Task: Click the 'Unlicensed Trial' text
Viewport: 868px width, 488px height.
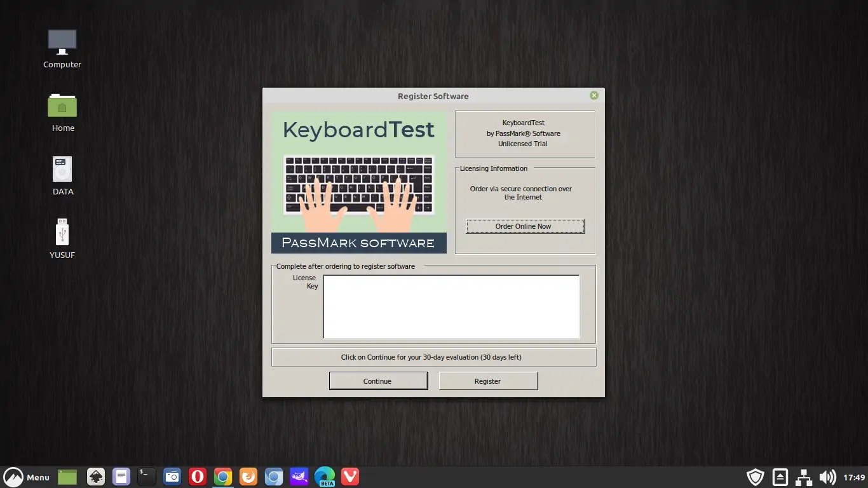Action: pyautogui.click(x=523, y=144)
